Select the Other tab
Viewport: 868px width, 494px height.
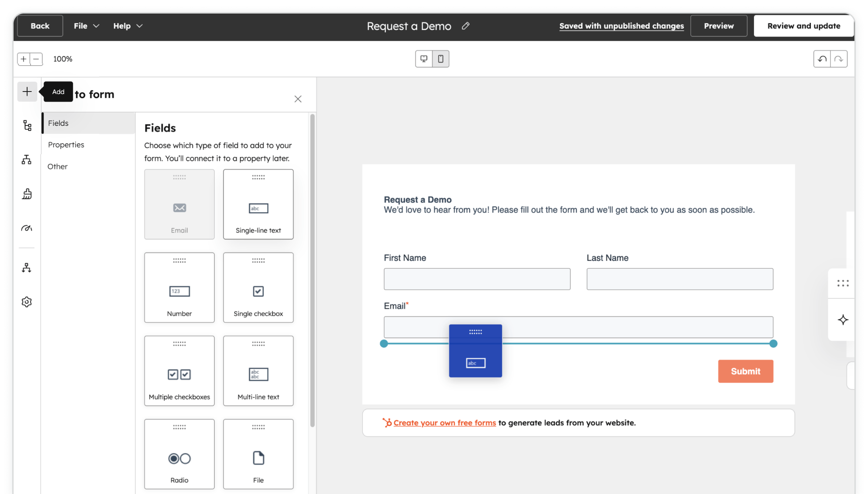[58, 167]
